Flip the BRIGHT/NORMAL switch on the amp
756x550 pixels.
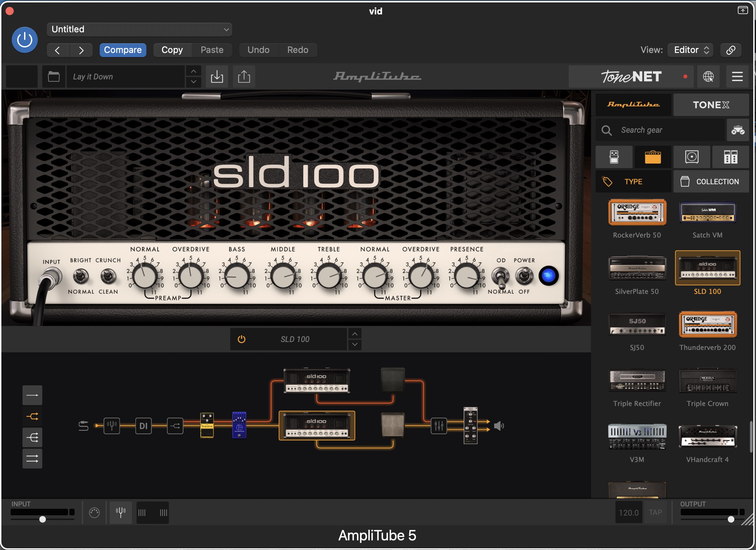81,276
